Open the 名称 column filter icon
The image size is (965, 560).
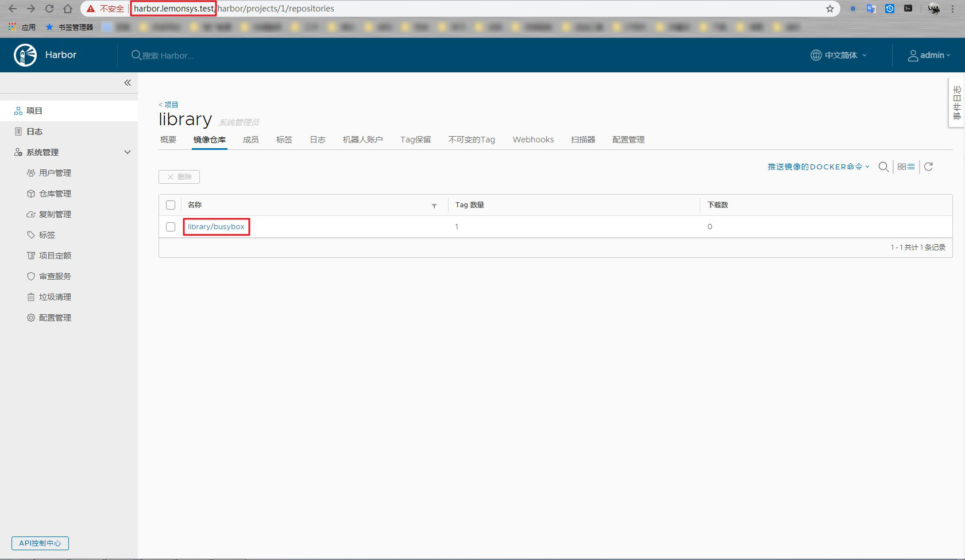tap(434, 206)
